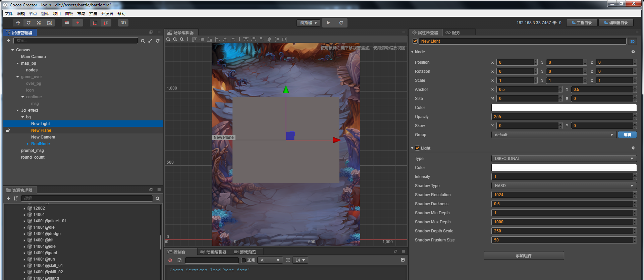The height and width of the screenshot is (280, 644).
Task: Open the Shadow Type dropdown
Action: [563, 186]
